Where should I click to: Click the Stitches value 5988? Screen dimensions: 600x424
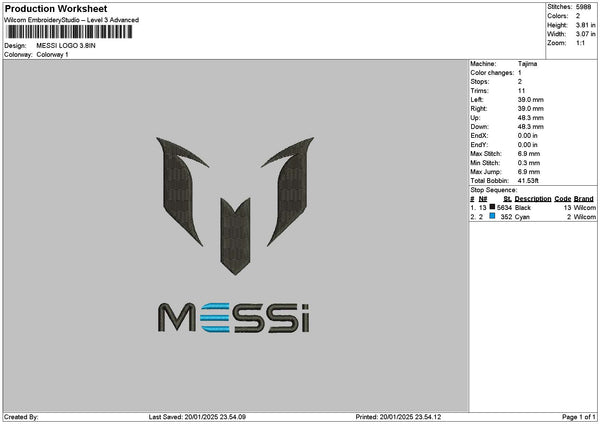584,7
